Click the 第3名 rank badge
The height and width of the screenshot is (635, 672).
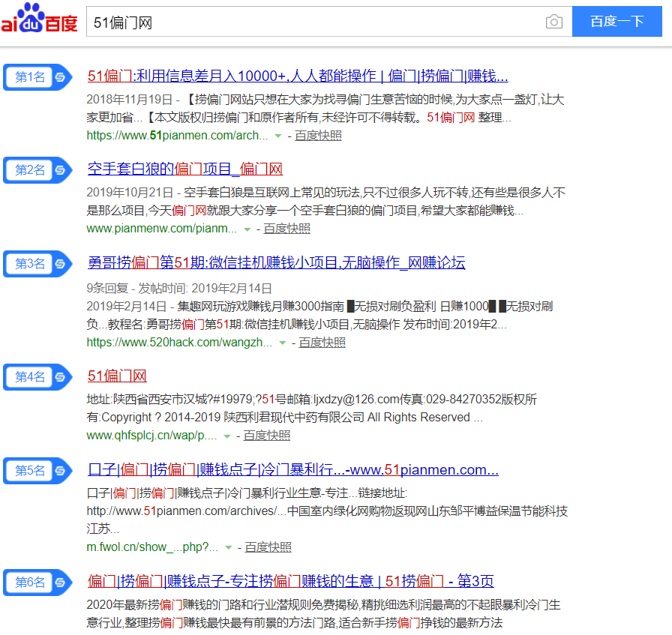point(37,263)
